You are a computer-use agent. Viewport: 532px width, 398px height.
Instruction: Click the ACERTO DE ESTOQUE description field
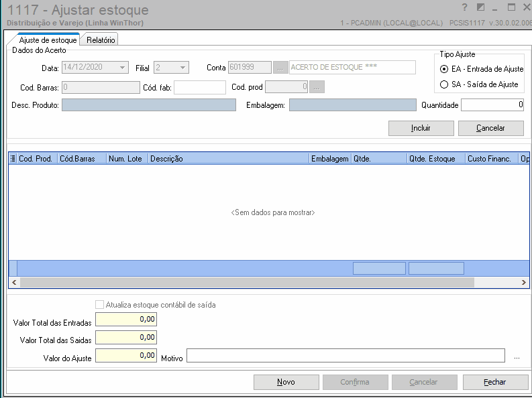click(x=352, y=68)
